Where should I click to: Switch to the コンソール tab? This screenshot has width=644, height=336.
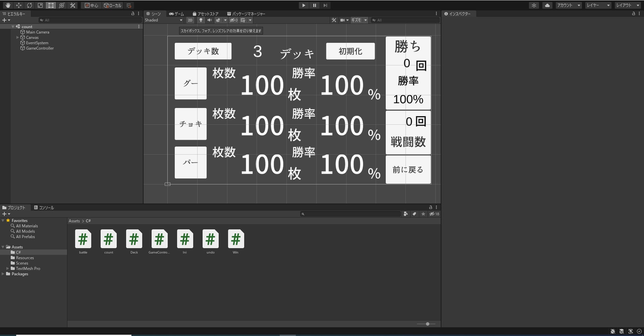[44, 208]
